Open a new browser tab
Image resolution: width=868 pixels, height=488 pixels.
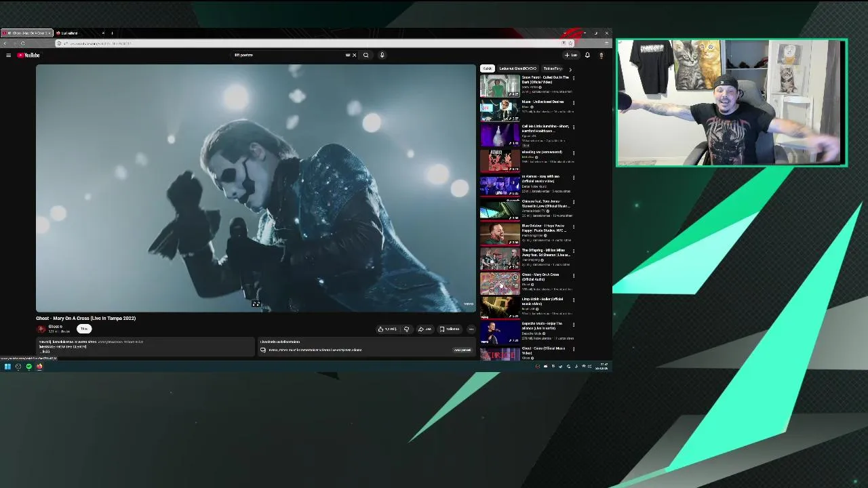112,33
